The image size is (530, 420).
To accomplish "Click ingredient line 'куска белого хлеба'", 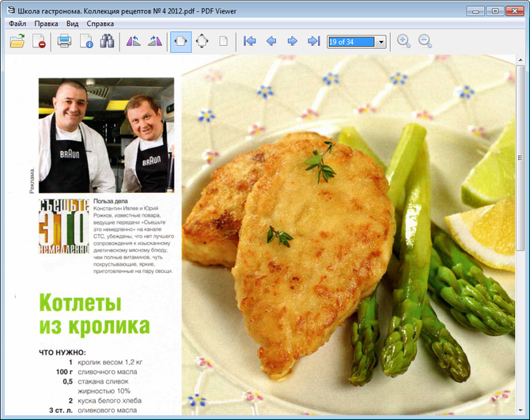I will pyautogui.click(x=109, y=401).
